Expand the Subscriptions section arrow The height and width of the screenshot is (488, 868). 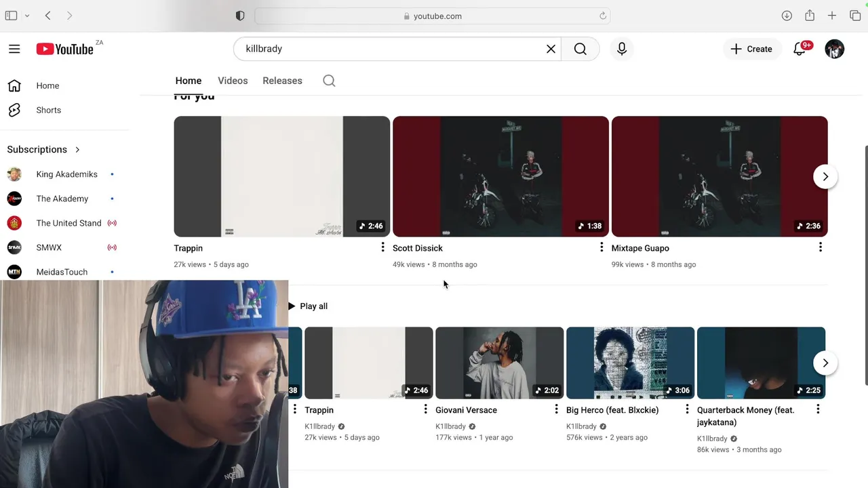click(77, 149)
